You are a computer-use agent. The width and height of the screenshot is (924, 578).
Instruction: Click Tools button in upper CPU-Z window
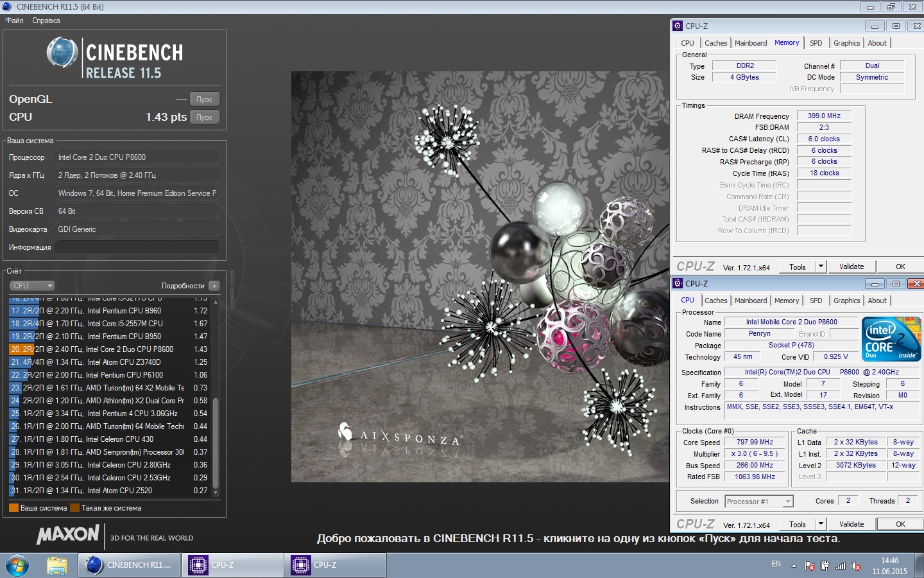[x=798, y=267]
